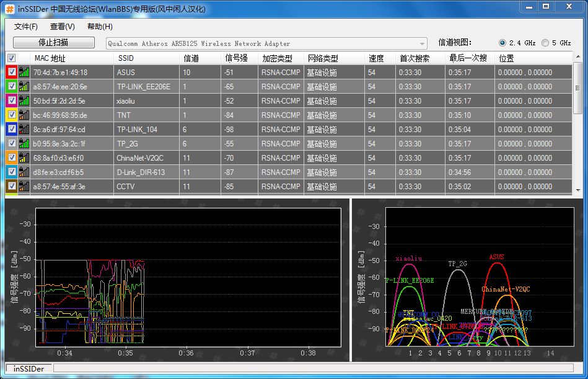Select MAC address d8:fe:e3:cd:f6:b5
This screenshot has height=379, width=588.
(x=58, y=172)
